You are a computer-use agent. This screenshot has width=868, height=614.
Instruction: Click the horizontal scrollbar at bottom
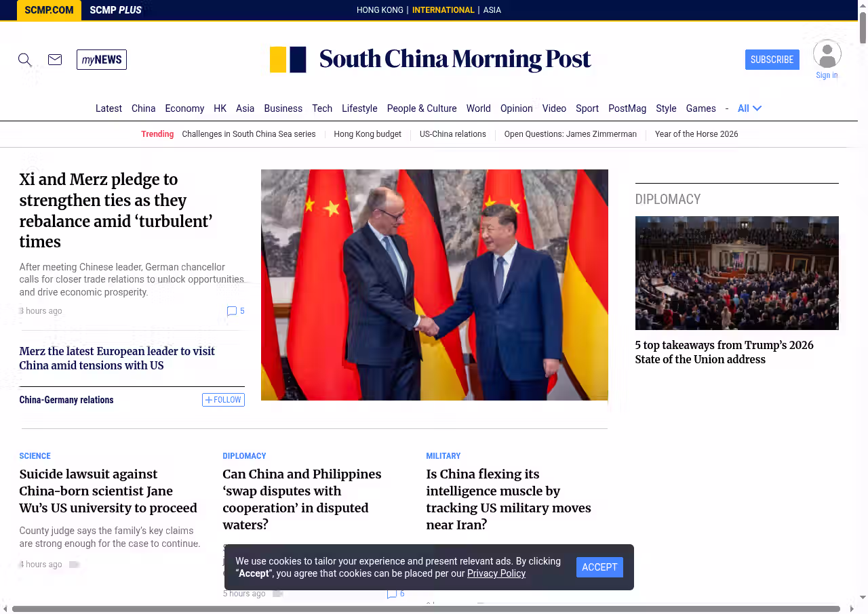(426, 609)
